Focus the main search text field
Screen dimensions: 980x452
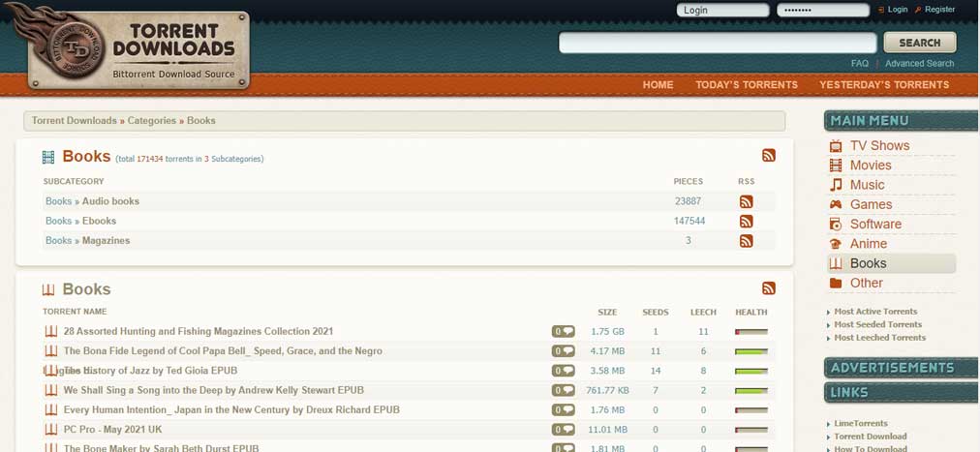(x=718, y=43)
